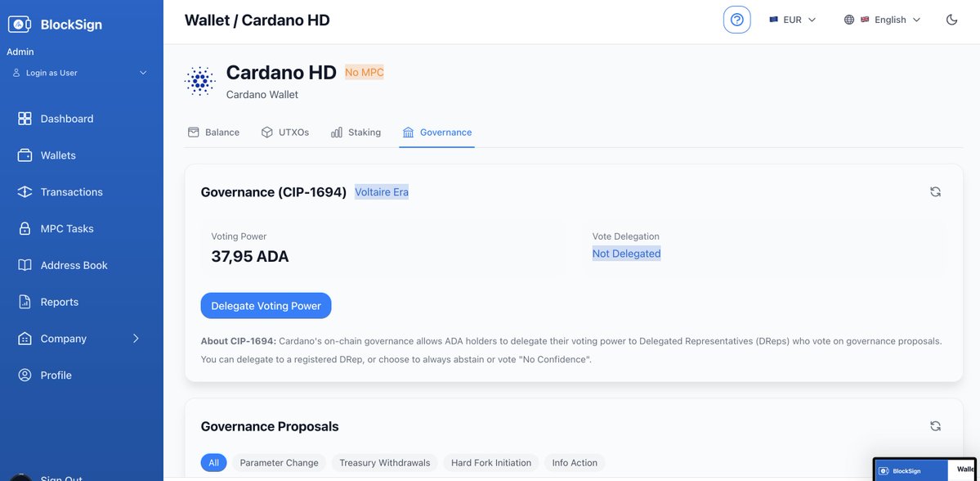Filter proposals by Hard Fork Initiation
The image size is (980, 481).
click(491, 463)
